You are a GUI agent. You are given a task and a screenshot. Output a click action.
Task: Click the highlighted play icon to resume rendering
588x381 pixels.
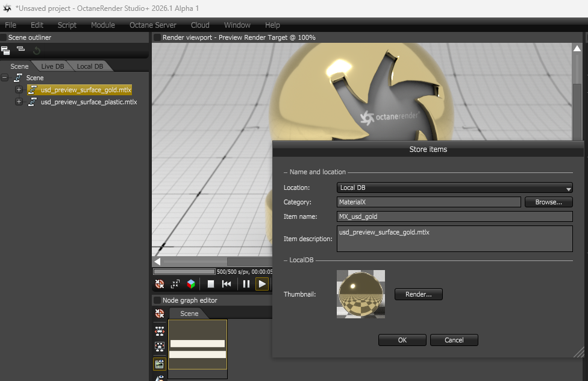click(262, 284)
